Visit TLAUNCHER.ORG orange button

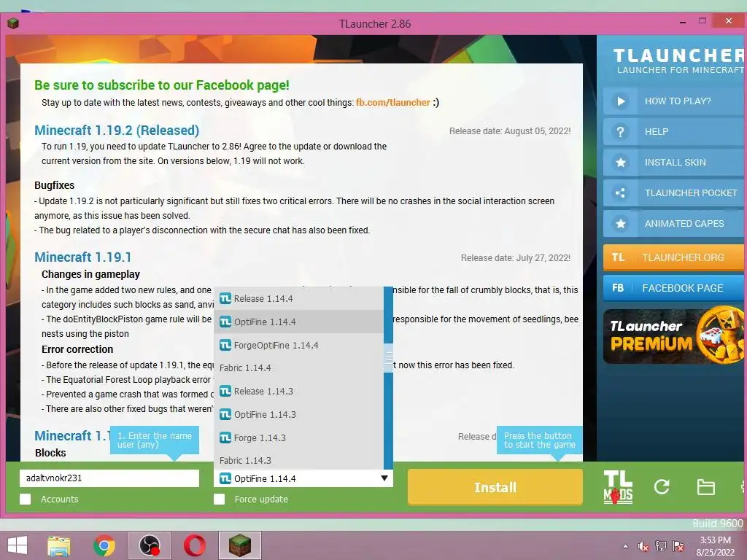pos(674,257)
